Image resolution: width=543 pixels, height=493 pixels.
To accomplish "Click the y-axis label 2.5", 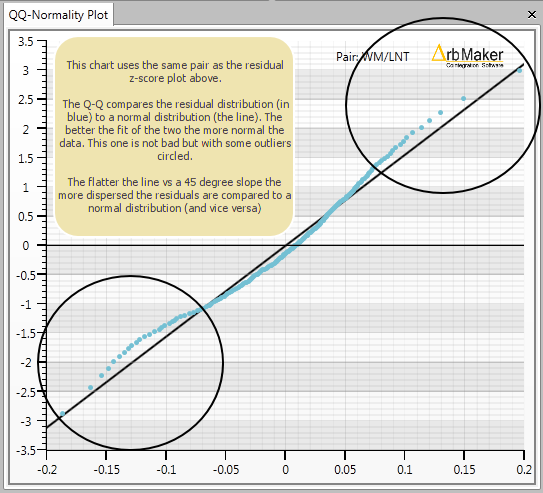I will [26, 100].
